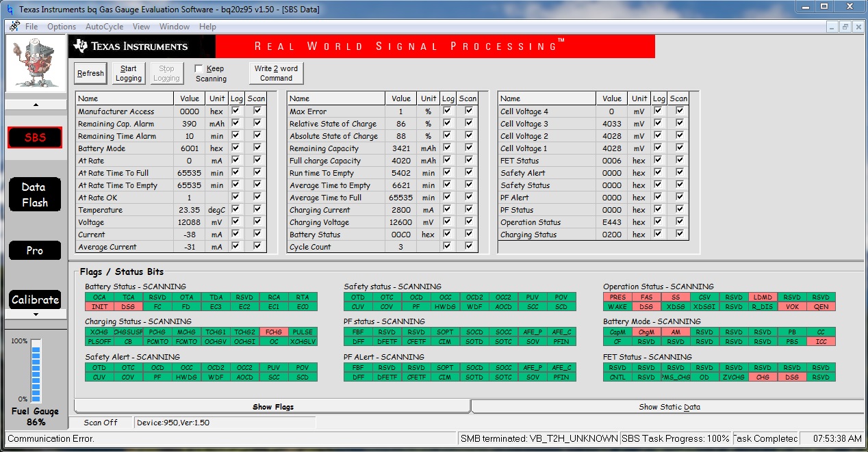868x452 pixels.
Task: Click the title bar application icon
Action: (9, 9)
